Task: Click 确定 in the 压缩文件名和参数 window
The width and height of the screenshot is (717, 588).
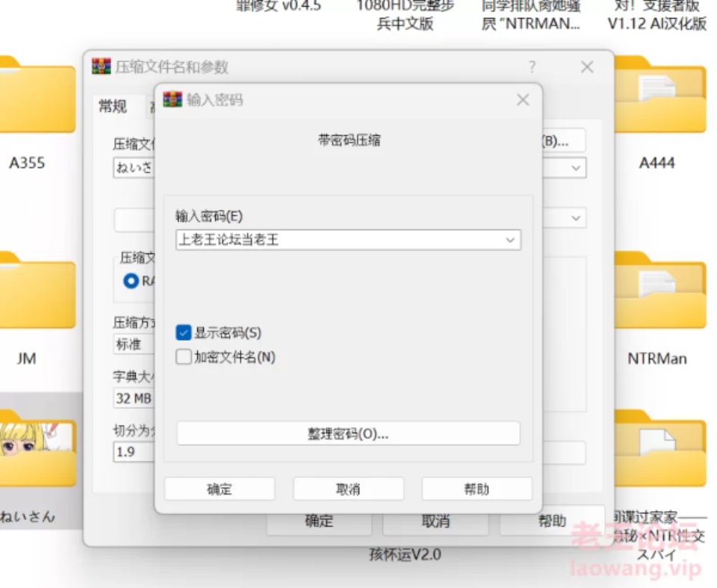Action: [x=319, y=522]
